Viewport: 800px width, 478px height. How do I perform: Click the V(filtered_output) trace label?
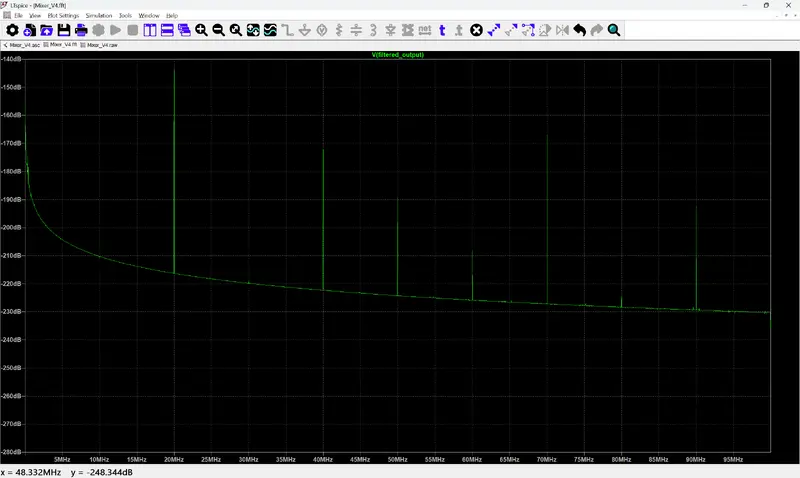tap(398, 55)
